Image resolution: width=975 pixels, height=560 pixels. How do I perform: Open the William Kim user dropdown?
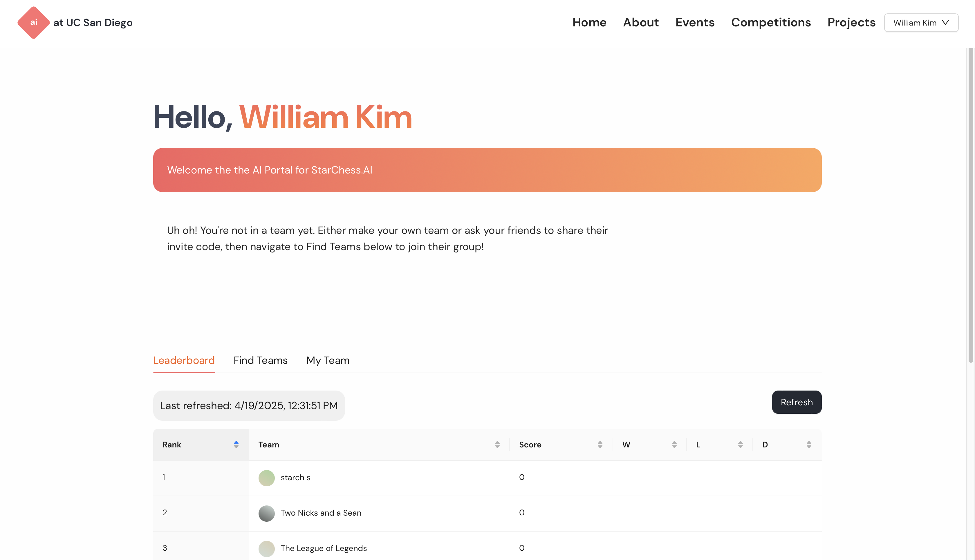(x=921, y=23)
